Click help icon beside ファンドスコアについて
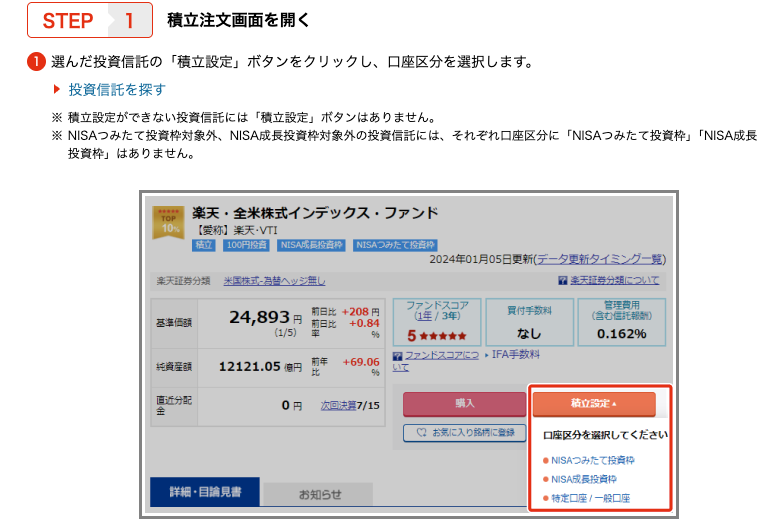Screen dimensions: 770x530 [398, 356]
